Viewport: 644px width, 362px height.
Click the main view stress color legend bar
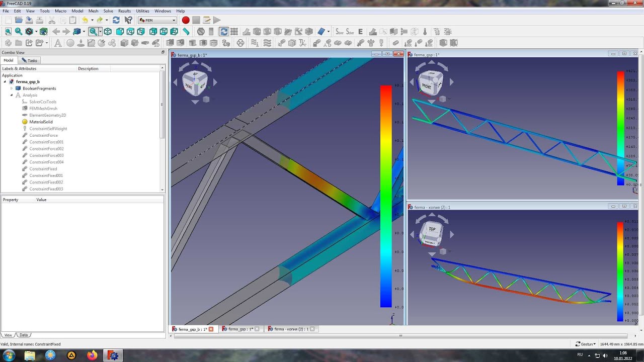386,196
